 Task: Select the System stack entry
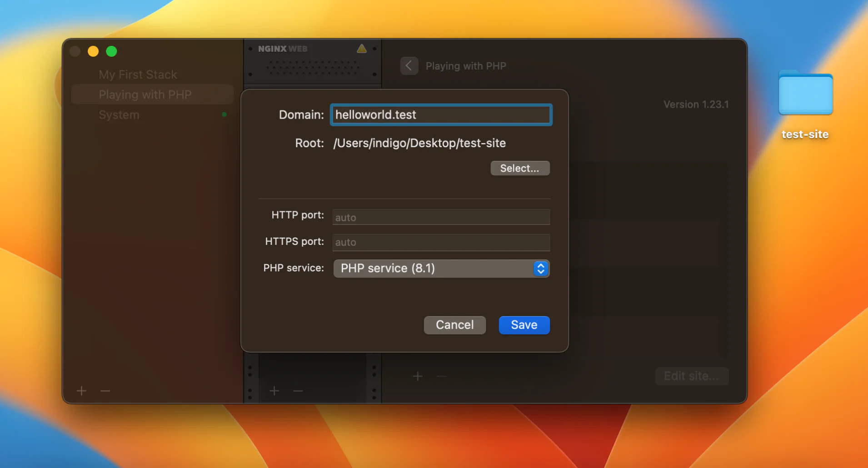click(119, 115)
